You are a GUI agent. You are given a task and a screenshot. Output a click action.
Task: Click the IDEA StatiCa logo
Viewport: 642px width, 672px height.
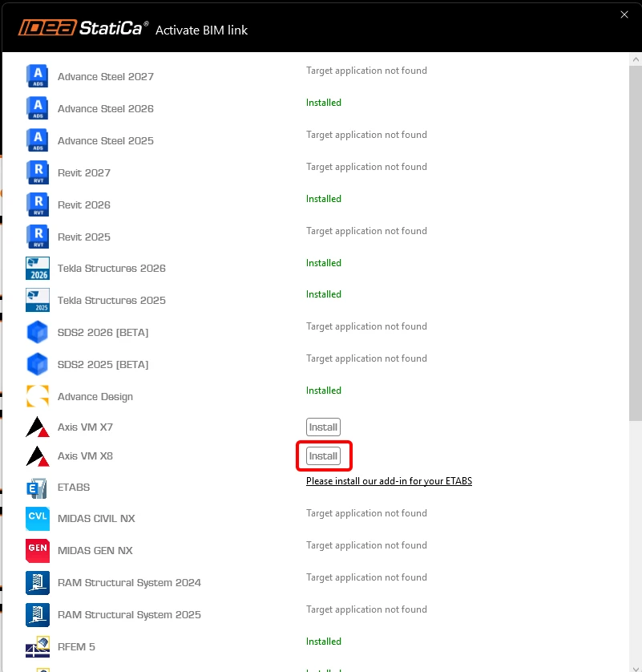[x=83, y=28]
